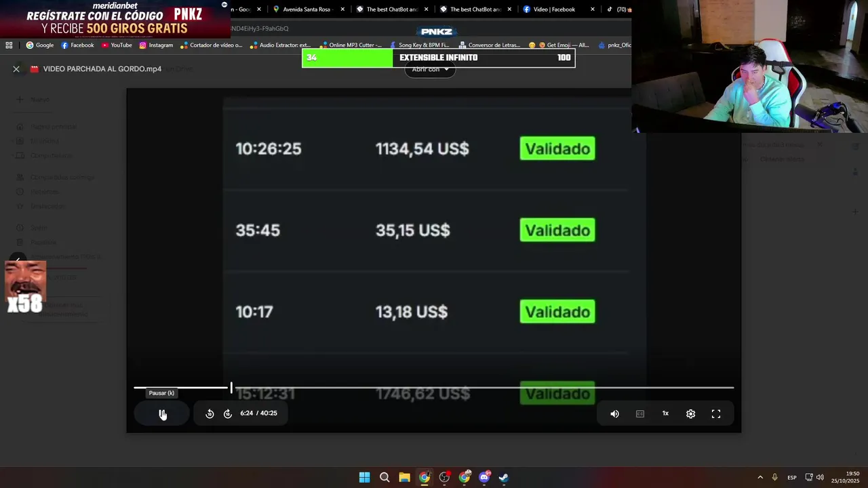
Task: Open Windows taskbar Search
Action: point(384,477)
